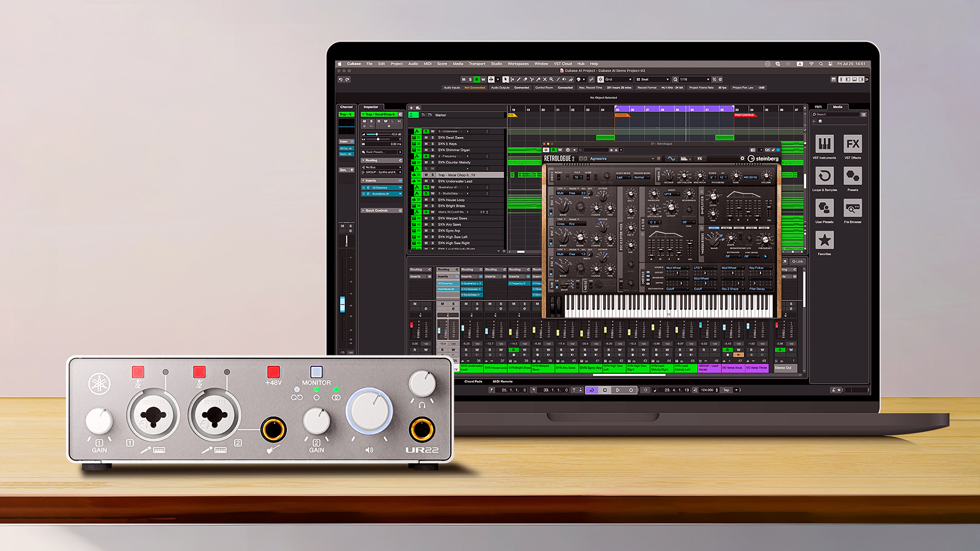Open the Chord Pads panel
Image resolution: width=980 pixels, height=551 pixels.
473,382
